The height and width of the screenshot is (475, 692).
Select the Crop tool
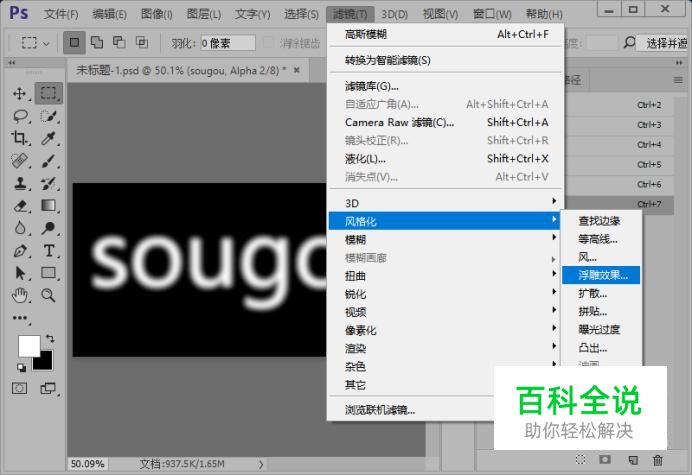19,138
